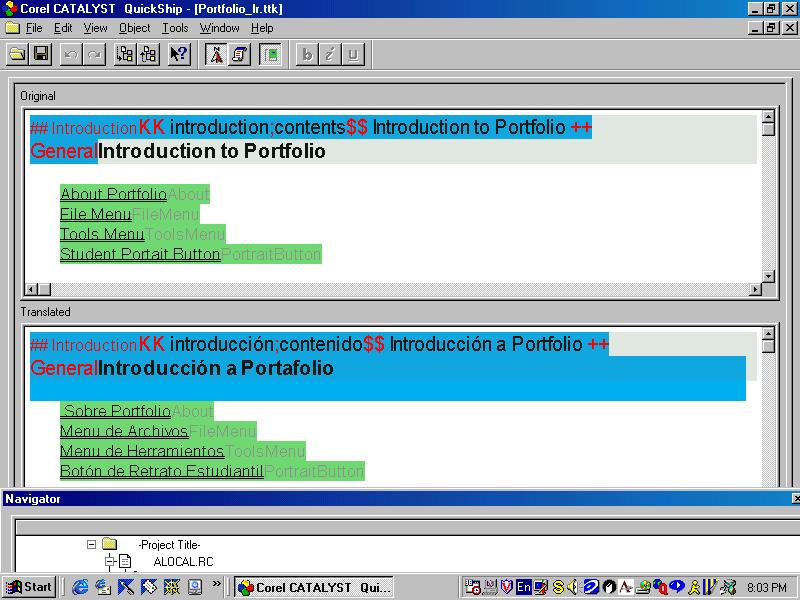Go to previous object with up-arrow tree icon

148,54
